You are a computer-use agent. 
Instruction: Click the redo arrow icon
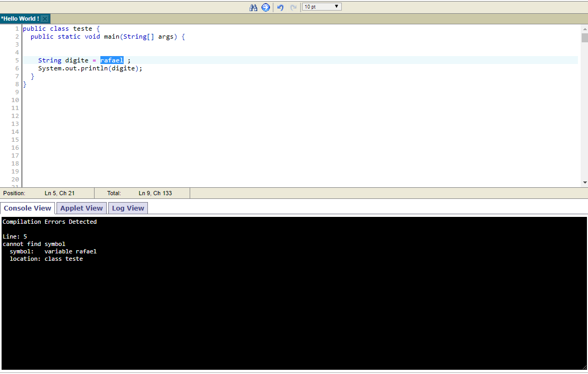pos(293,7)
